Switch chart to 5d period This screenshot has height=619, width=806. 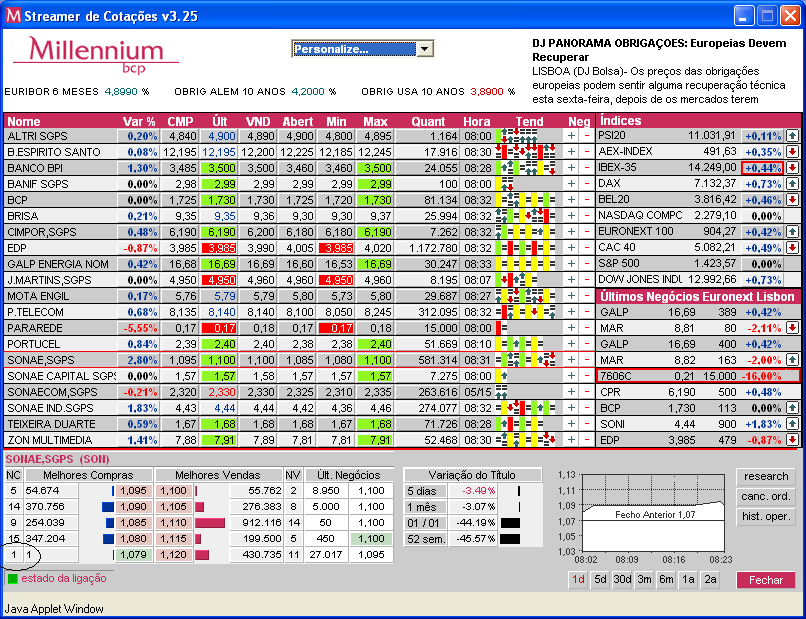(x=600, y=579)
